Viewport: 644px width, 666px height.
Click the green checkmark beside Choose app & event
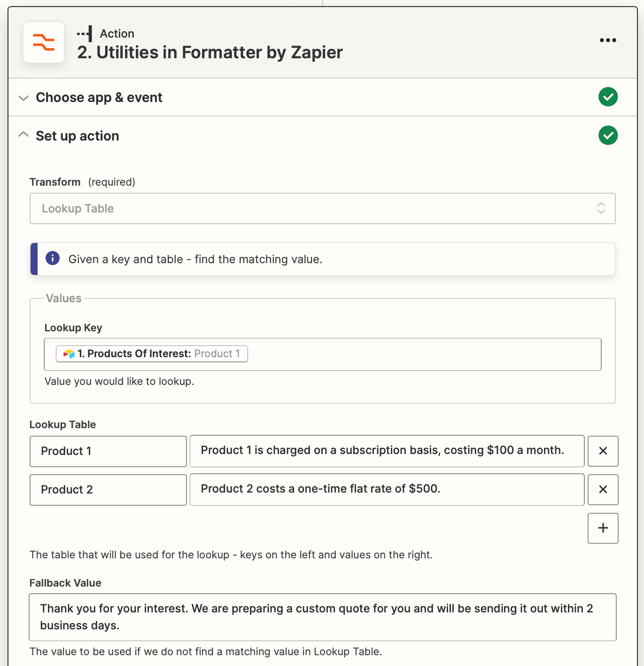608,97
